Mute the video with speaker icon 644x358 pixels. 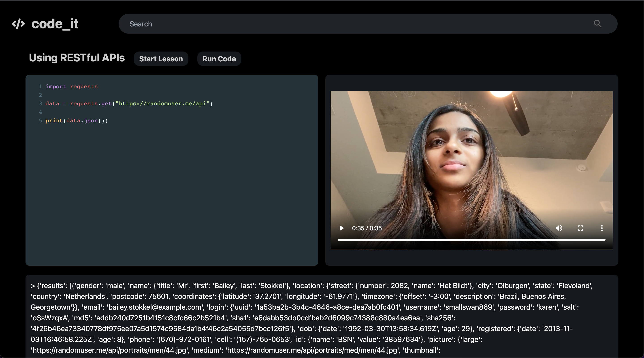tap(559, 228)
